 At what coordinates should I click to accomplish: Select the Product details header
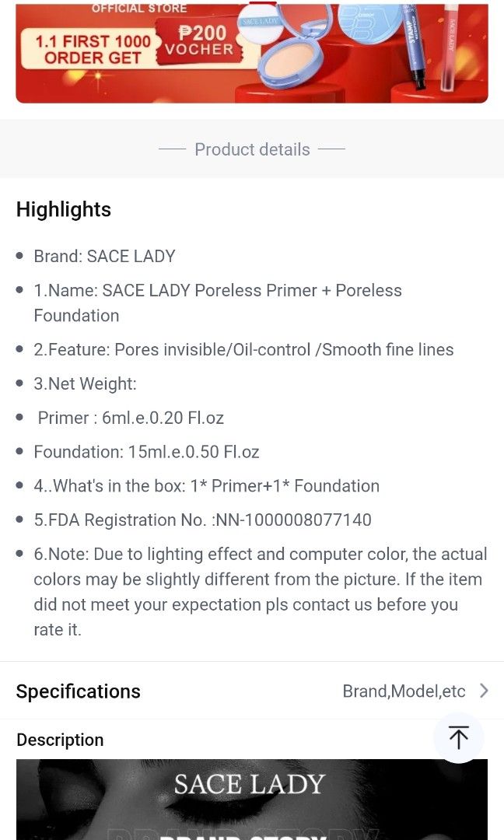tap(252, 149)
